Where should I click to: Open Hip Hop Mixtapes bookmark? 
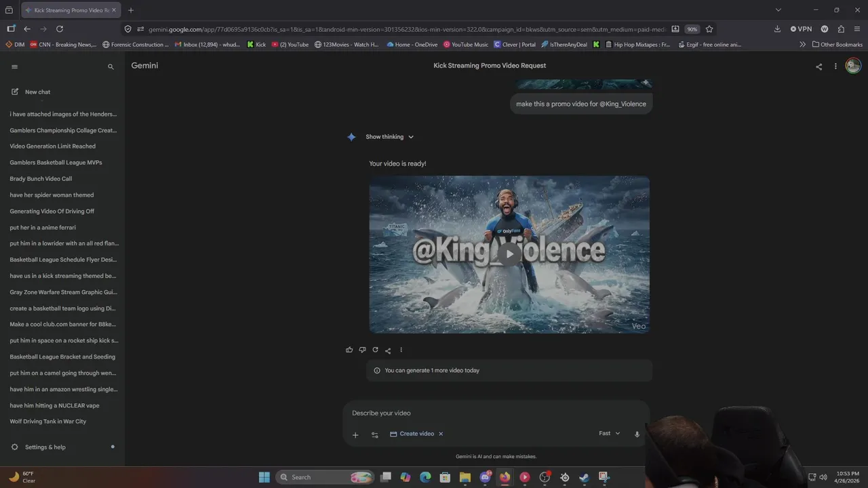637,45
